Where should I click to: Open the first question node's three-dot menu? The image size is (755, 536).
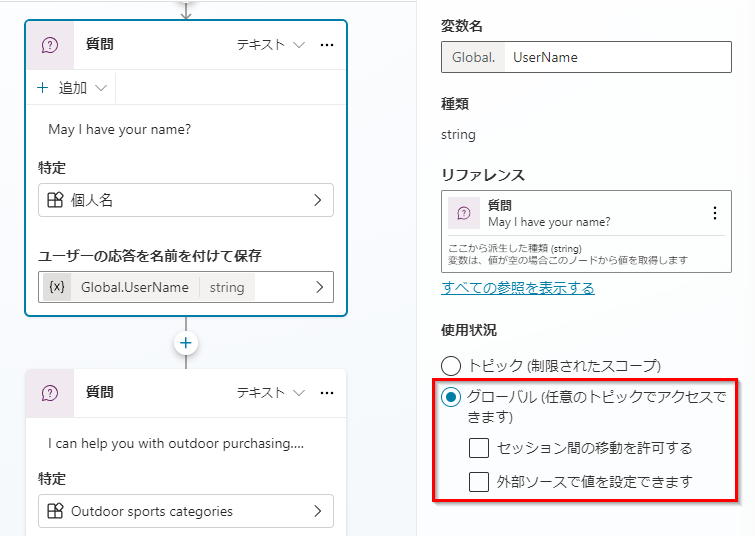coord(327,45)
